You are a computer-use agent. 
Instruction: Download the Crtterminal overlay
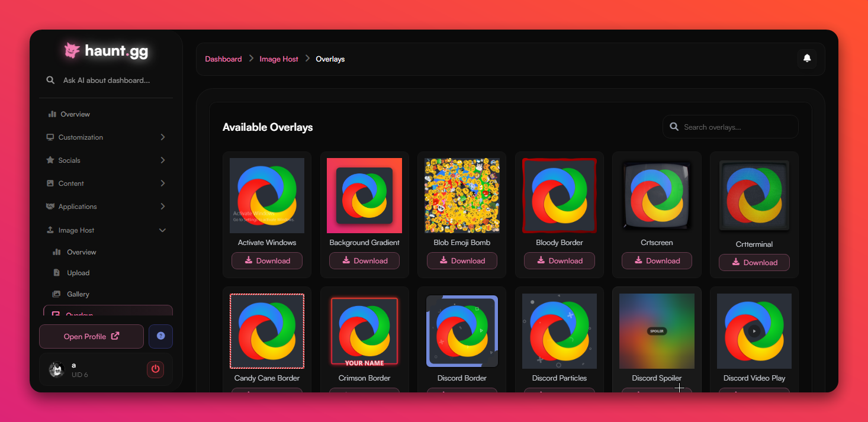754,262
